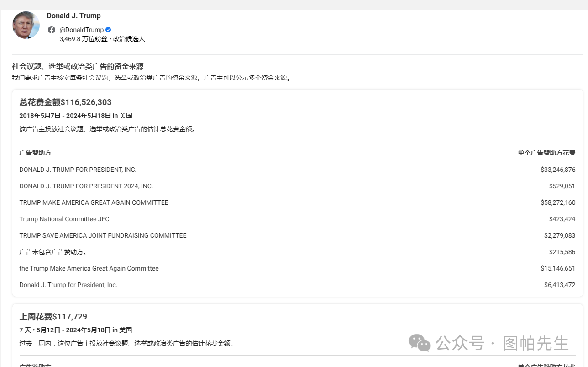The image size is (588, 367).
Task: Select "TRUMP SAVE AMERICA JOINT FUNDRAISING COMMITTEE"
Action: [x=103, y=235]
